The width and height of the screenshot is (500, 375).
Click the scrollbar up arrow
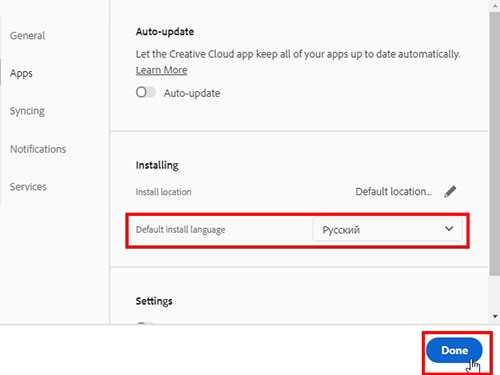[x=495, y=5]
